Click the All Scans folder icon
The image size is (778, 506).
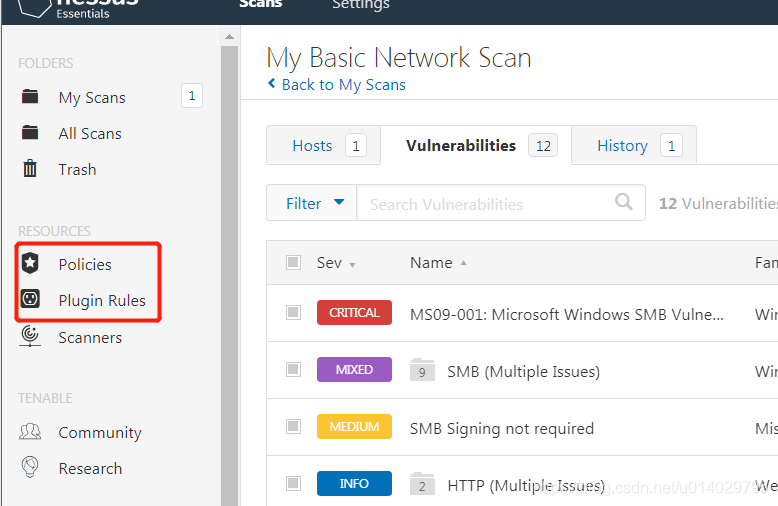pos(30,132)
